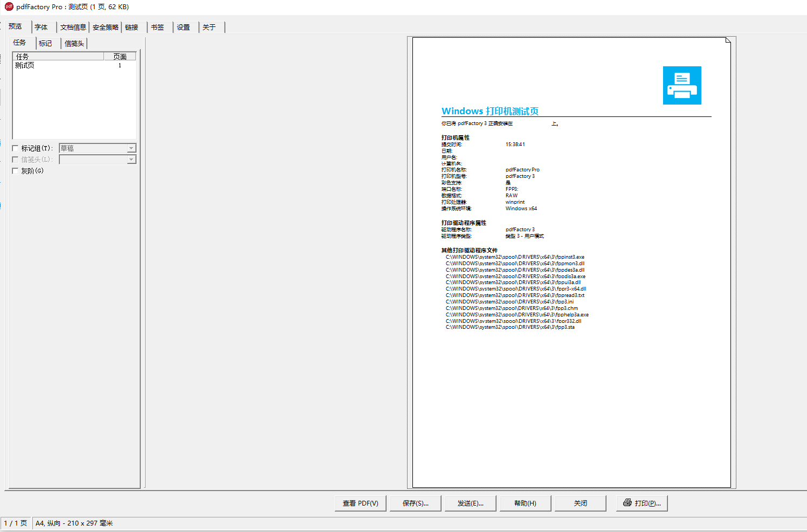Switch to the 预览 tab

pyautogui.click(x=16, y=26)
